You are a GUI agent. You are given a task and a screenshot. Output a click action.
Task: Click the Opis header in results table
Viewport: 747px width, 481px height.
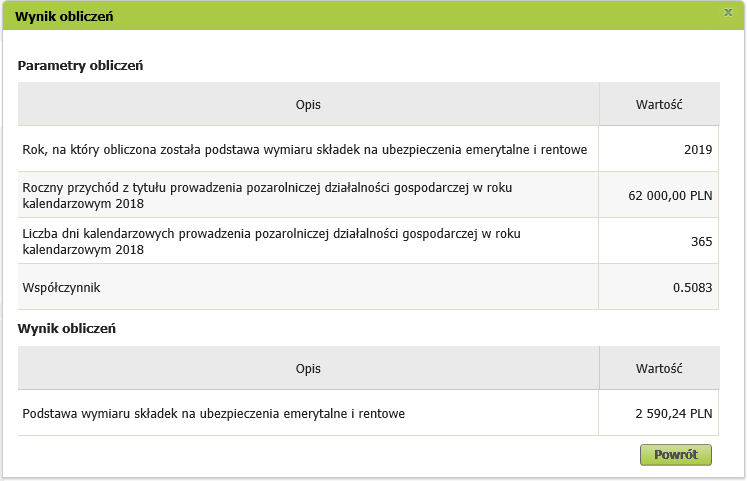[308, 368]
